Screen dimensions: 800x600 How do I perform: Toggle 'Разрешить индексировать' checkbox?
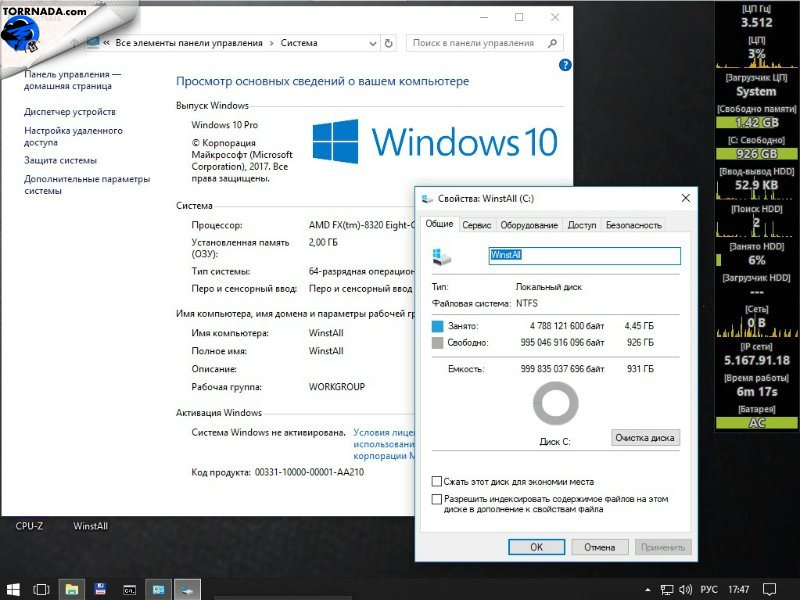[437, 499]
